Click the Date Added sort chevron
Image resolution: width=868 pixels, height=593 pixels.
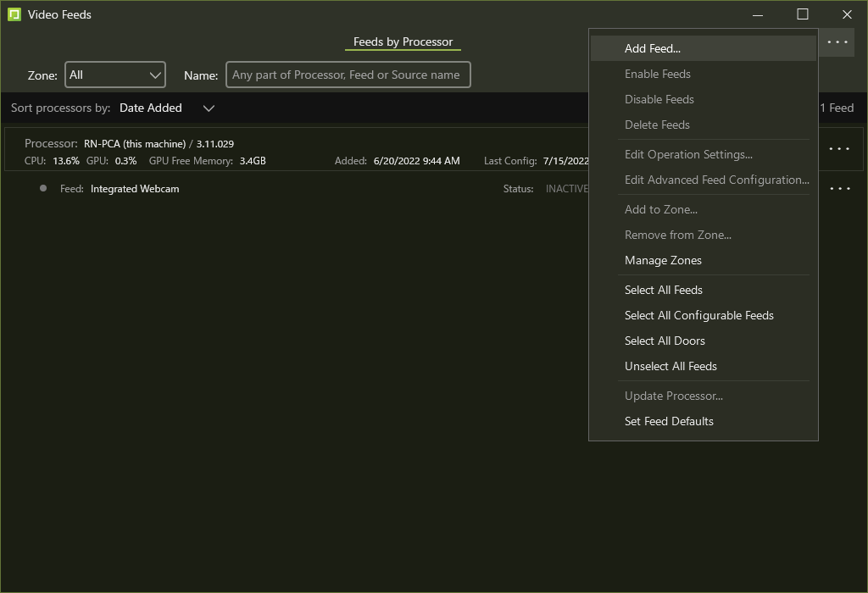pyautogui.click(x=209, y=108)
